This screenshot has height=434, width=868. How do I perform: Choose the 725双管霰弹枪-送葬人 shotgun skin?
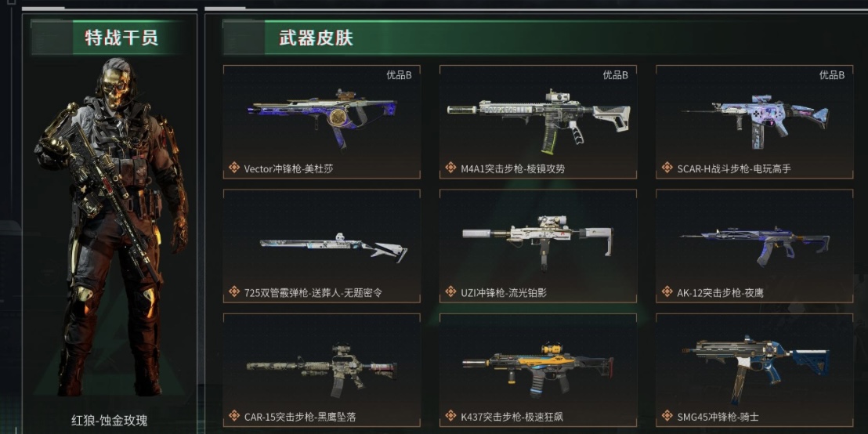click(322, 246)
